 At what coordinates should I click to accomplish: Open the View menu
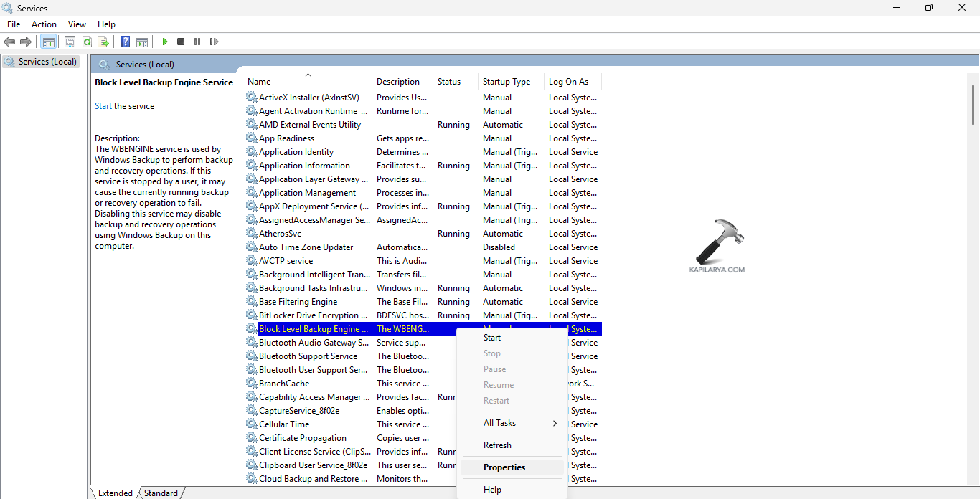(77, 24)
